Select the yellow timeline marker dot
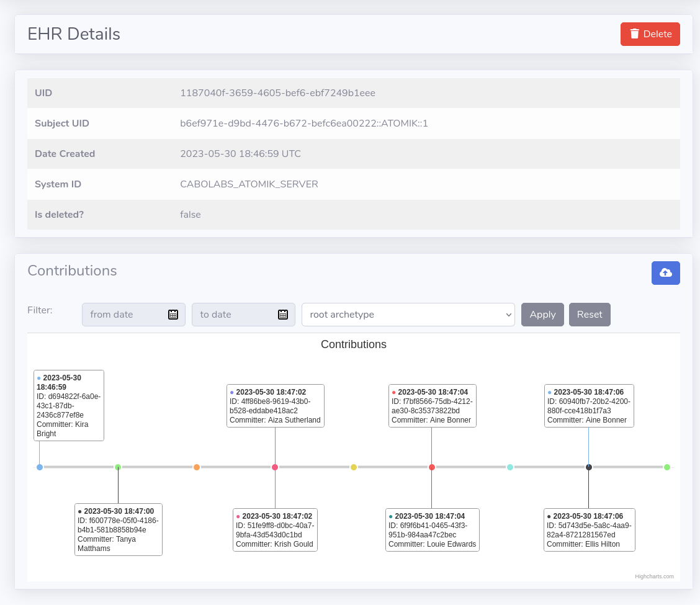This screenshot has width=700, height=605. tap(354, 467)
